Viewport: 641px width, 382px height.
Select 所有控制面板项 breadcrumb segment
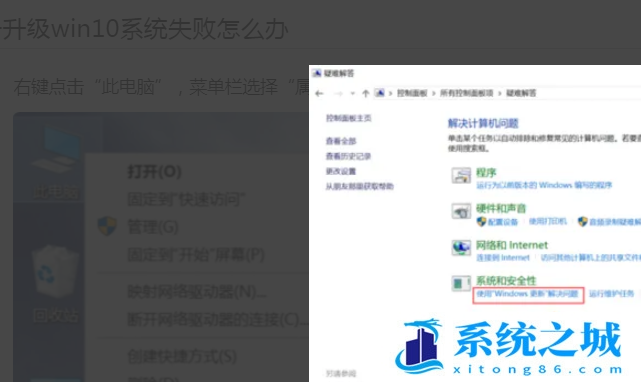point(466,93)
